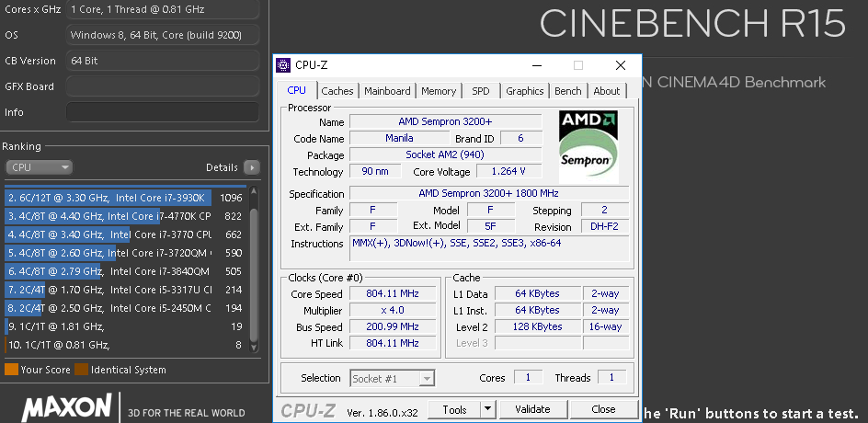Expand the Tools dropdown arrow
Screen dimensions: 868x423
488,409
